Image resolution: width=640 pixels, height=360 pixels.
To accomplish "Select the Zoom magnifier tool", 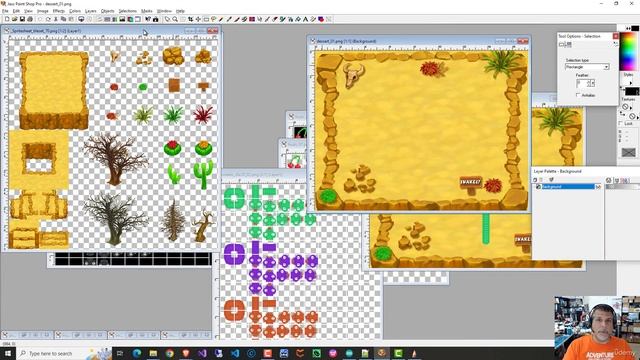I will [x=175, y=19].
